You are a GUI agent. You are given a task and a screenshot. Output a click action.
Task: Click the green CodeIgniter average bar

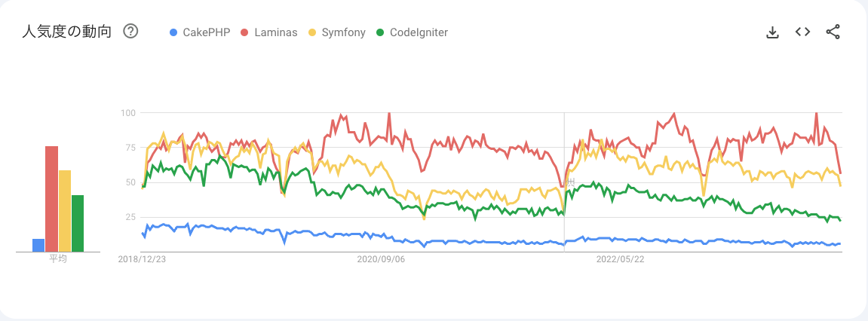point(78,223)
